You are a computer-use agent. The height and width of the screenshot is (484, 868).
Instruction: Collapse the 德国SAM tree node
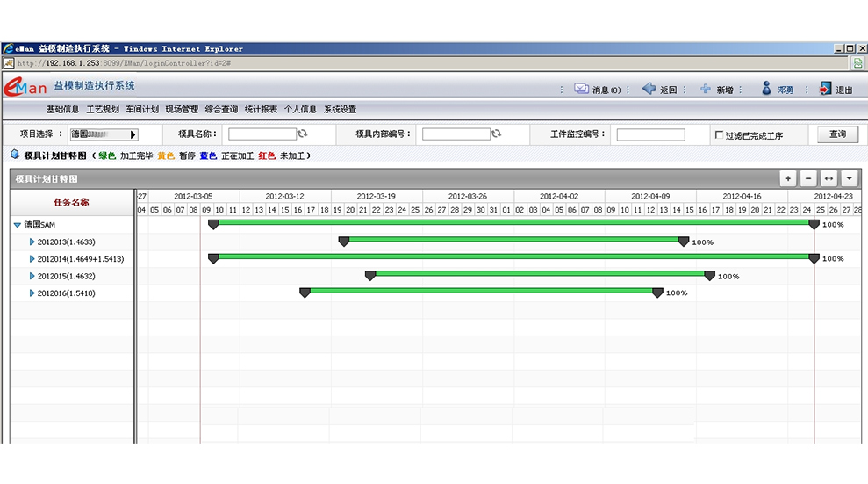tap(18, 225)
